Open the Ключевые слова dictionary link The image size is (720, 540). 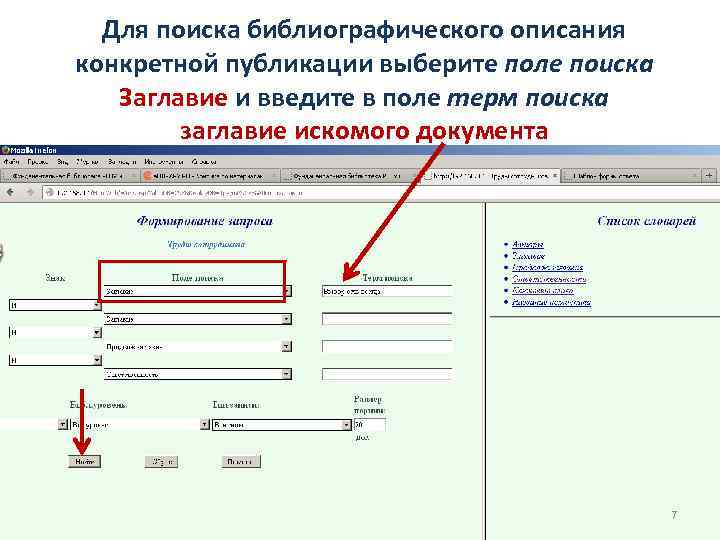543,290
